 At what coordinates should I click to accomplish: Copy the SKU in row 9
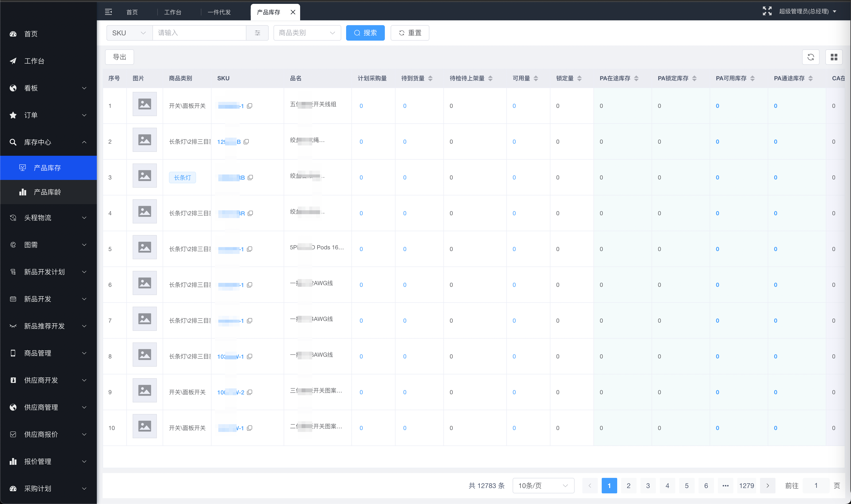coord(250,392)
